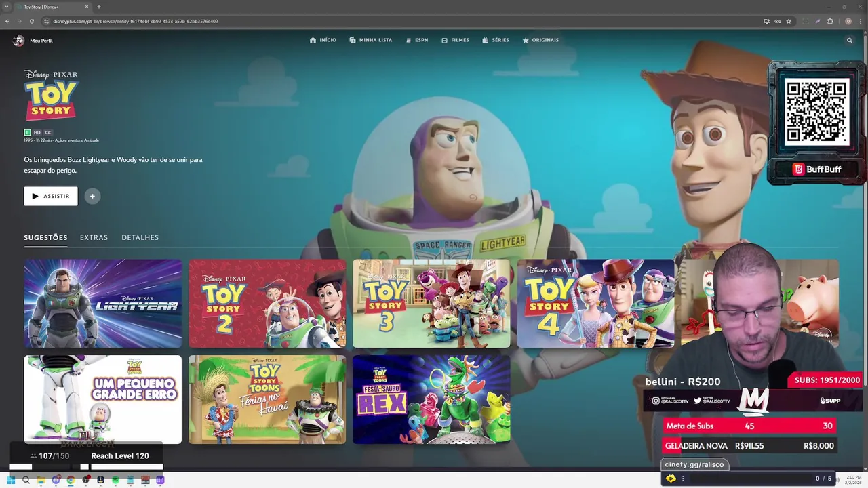Click the 107/150 viewers counter
Image resolution: width=868 pixels, height=488 pixels.
(50, 456)
